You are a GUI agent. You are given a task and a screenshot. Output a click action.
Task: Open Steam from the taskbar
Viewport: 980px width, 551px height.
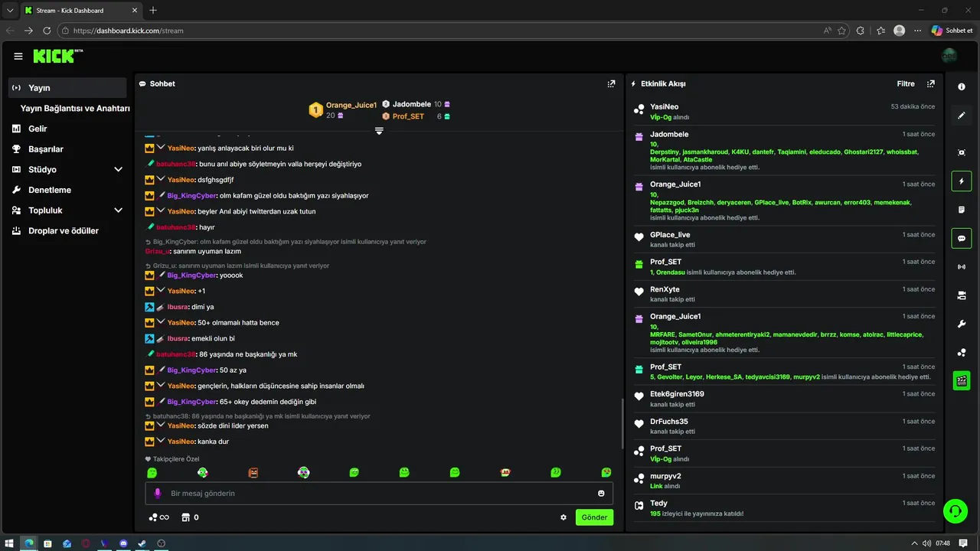tap(142, 543)
